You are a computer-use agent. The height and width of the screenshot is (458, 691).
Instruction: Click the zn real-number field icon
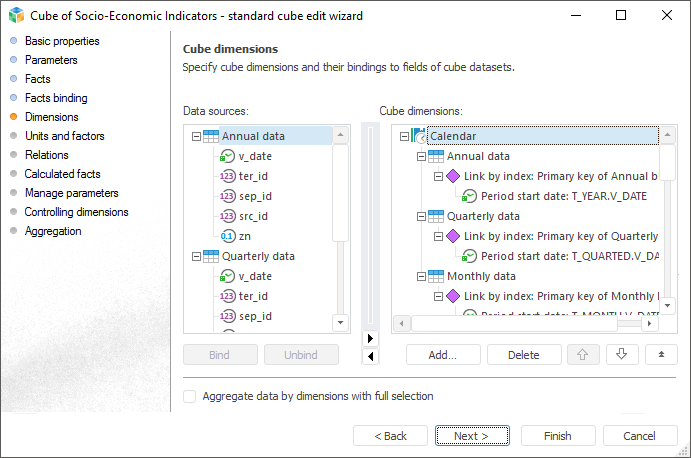click(228, 236)
